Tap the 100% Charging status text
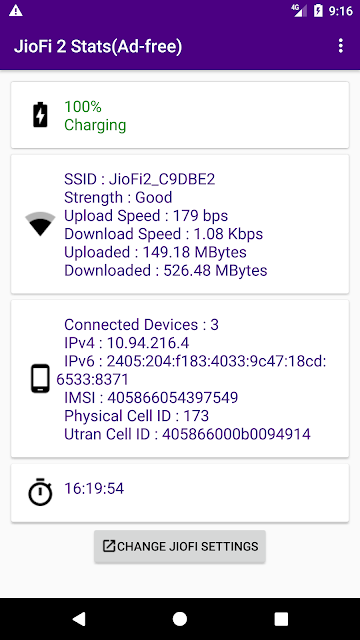The height and width of the screenshot is (640, 360). (x=95, y=116)
